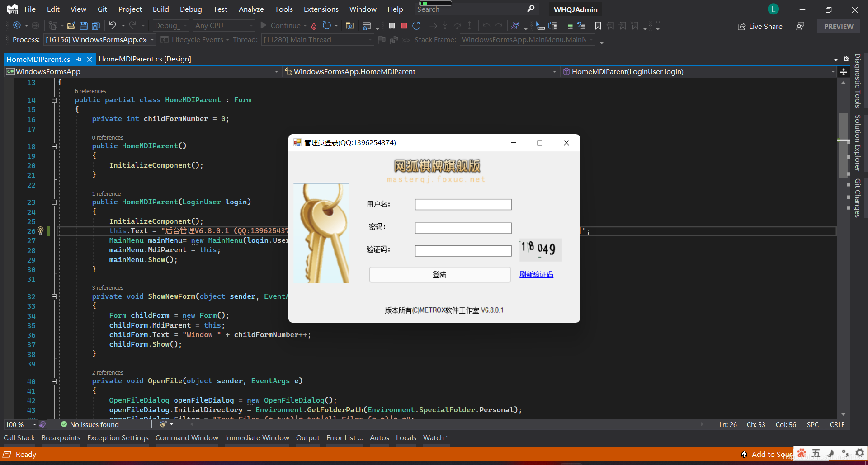Viewport: 868px width, 465px height.
Task: Open the Immediate Window tab
Action: click(x=257, y=437)
